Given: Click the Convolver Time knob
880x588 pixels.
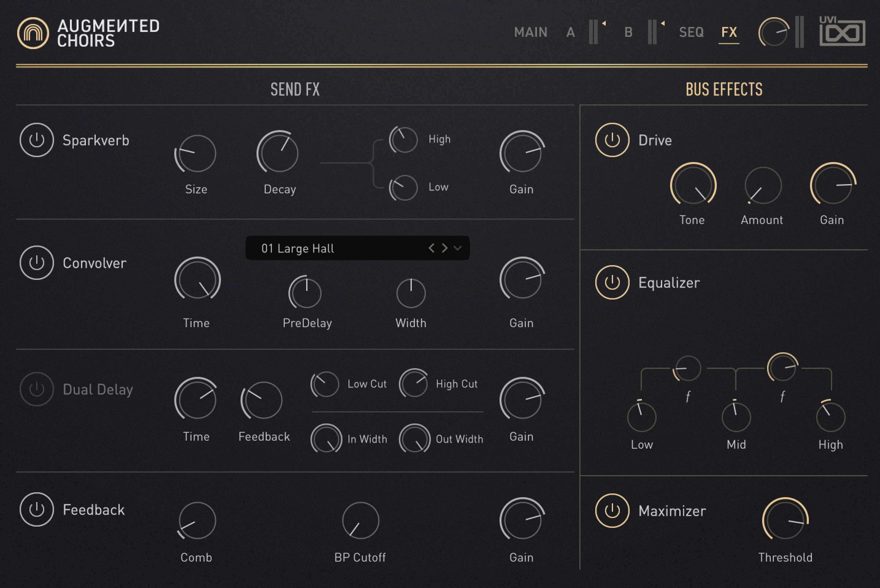Looking at the screenshot, I should pos(197,279).
